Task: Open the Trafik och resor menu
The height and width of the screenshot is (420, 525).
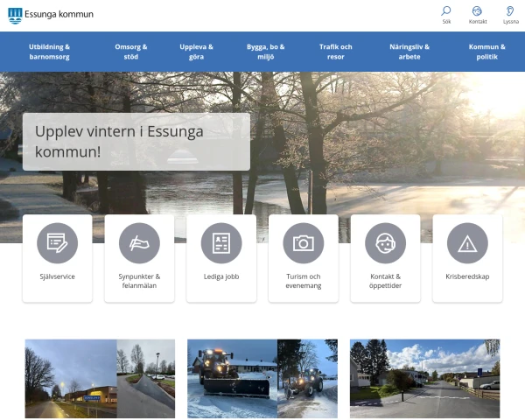Action: (335, 52)
